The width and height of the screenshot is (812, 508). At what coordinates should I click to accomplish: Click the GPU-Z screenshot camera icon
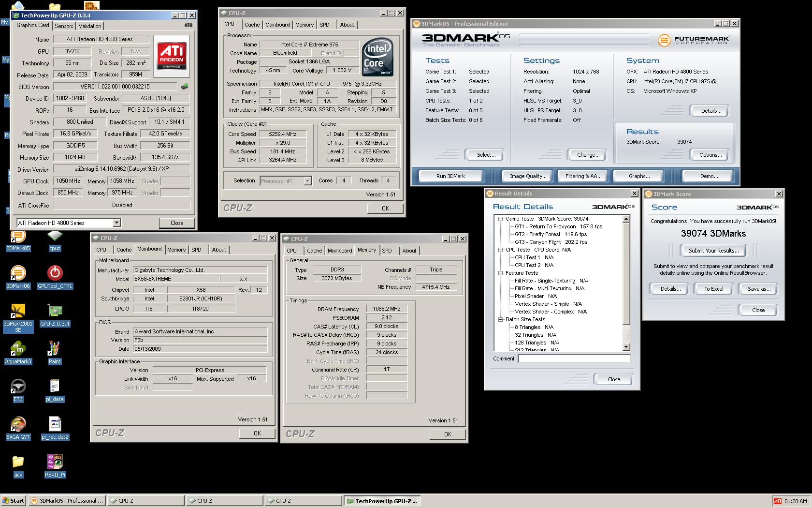(x=188, y=25)
